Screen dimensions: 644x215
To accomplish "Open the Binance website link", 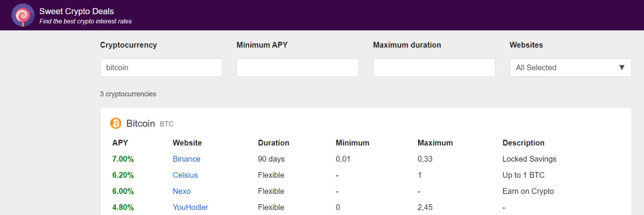I will [186, 159].
